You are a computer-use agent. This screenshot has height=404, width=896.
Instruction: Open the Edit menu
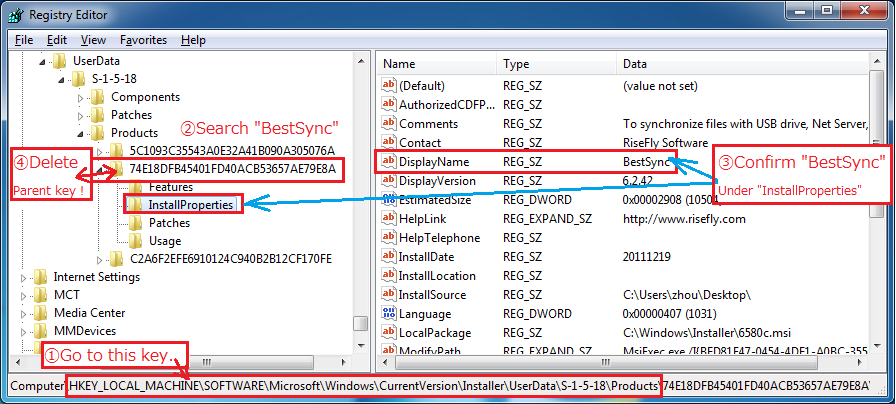[57, 40]
